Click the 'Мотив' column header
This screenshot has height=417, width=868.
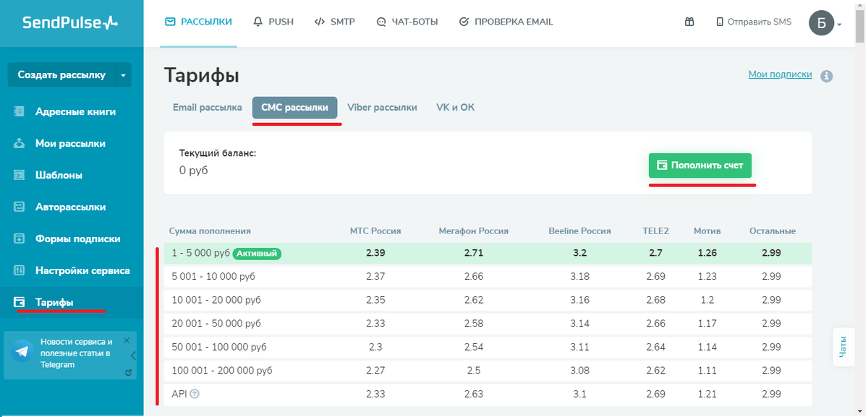click(x=707, y=231)
